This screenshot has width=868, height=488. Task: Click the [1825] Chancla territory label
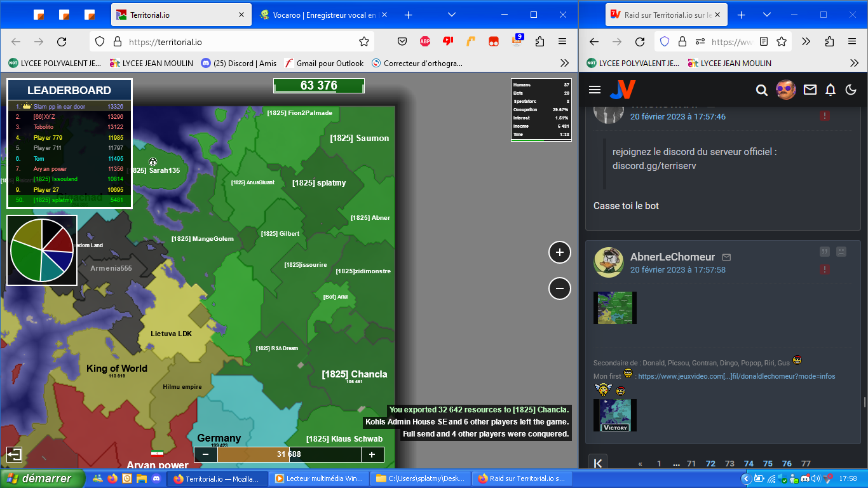355,374
